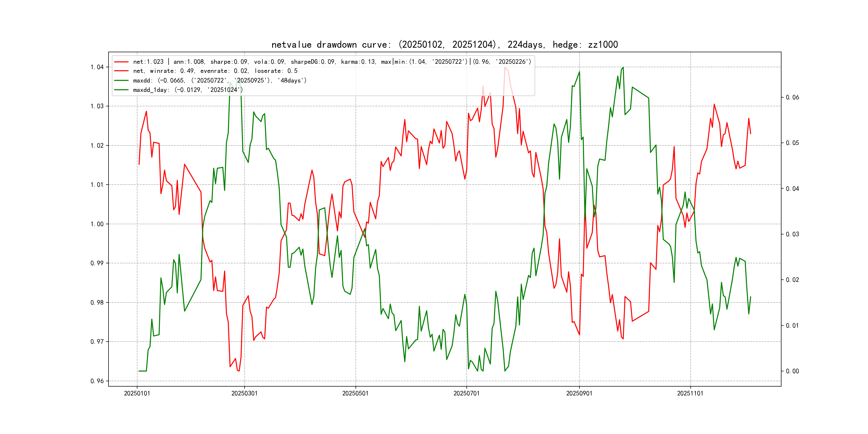Click the chart title text
Screen dimensions: 868x434
pyautogui.click(x=444, y=44)
